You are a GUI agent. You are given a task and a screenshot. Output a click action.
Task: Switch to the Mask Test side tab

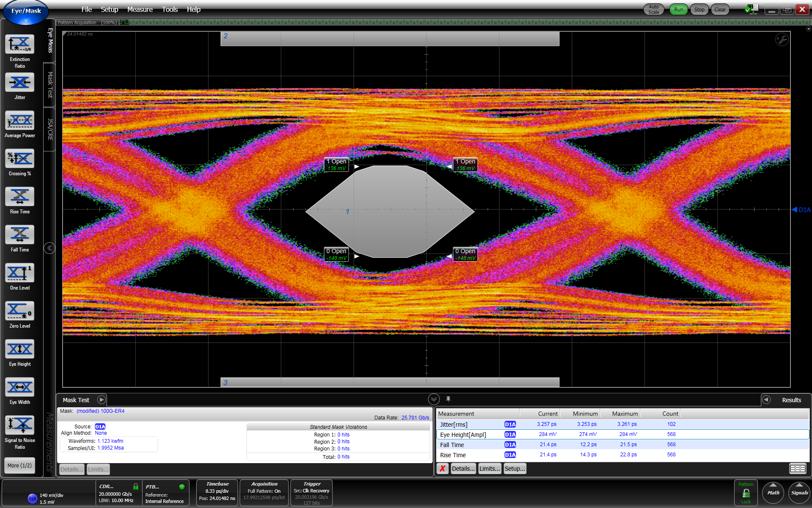click(x=50, y=85)
